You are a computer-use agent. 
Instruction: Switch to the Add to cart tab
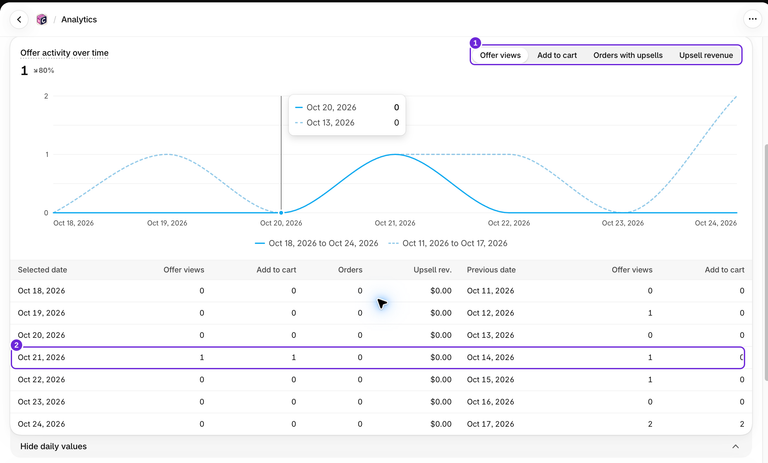tap(557, 55)
